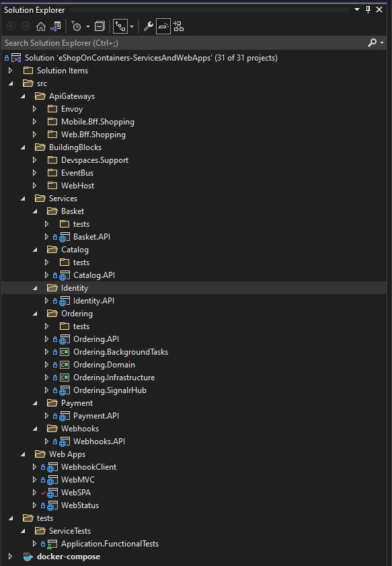The height and width of the screenshot is (566, 392).
Task: Click the Preview Selected Items icon
Action: [x=163, y=26]
